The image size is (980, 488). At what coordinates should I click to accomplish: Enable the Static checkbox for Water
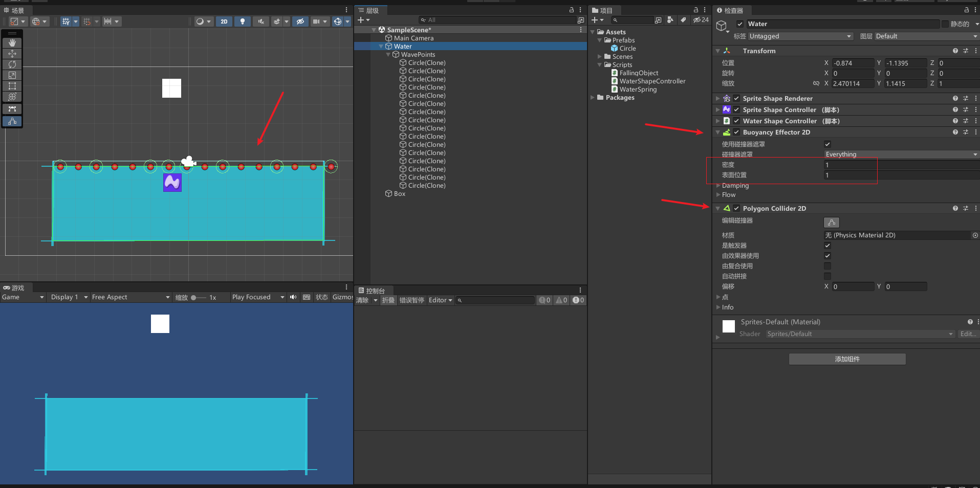click(x=945, y=24)
